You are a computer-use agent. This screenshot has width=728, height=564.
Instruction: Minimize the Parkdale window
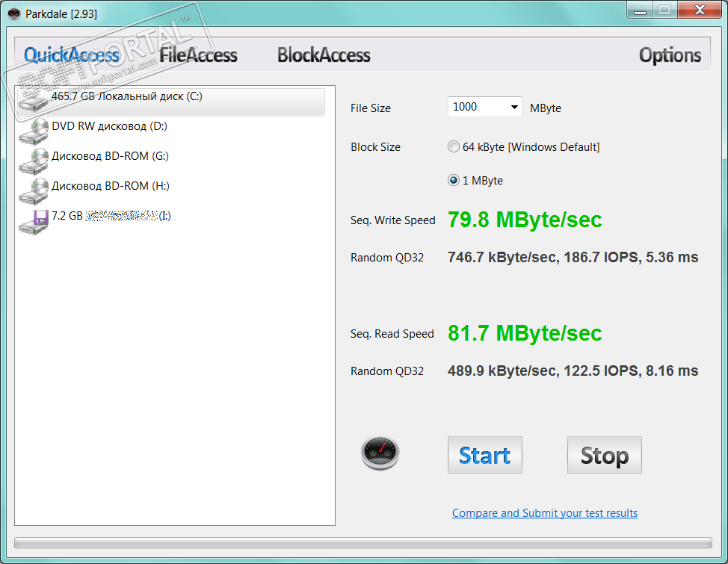coord(640,10)
